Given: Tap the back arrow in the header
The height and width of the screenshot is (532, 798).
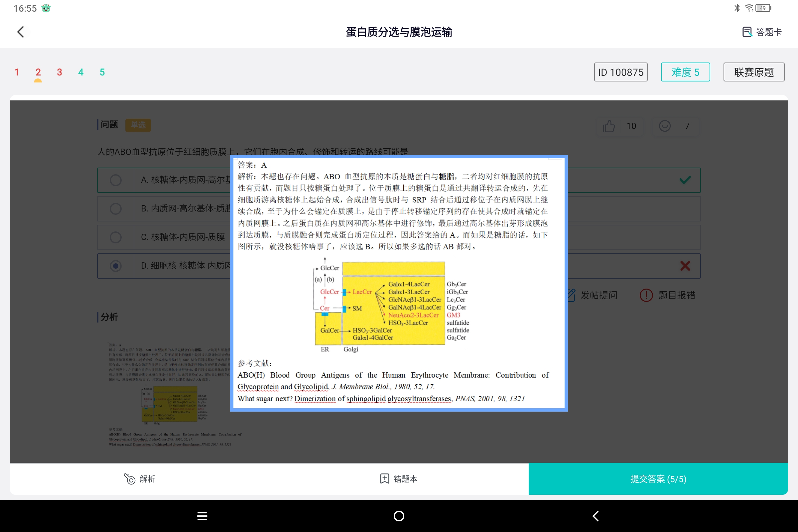Looking at the screenshot, I should pyautogui.click(x=21, y=32).
